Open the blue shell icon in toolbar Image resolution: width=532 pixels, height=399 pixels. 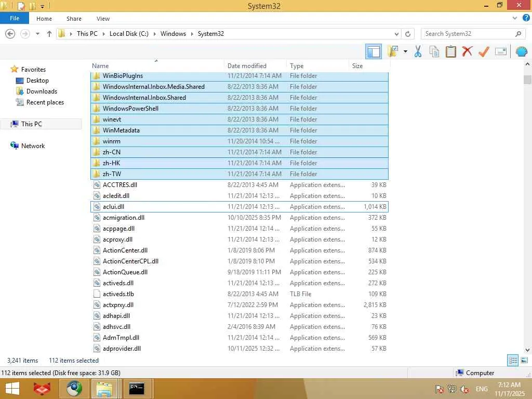[x=522, y=51]
